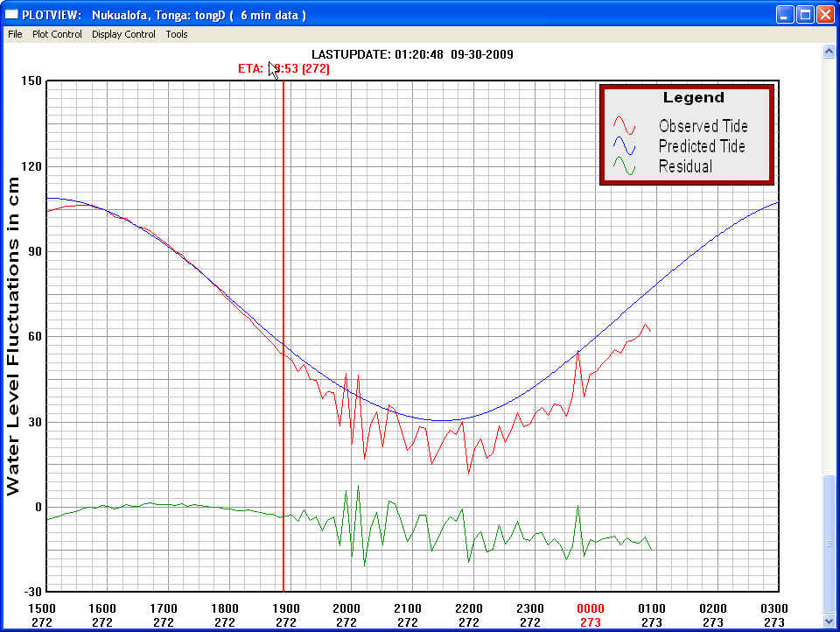Click the 90 y-axis value

click(x=34, y=252)
